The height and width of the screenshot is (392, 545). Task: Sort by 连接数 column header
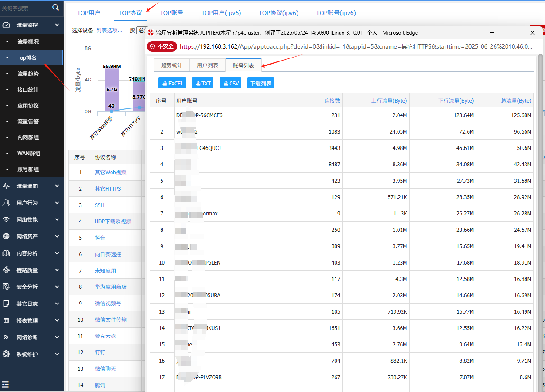click(x=332, y=101)
